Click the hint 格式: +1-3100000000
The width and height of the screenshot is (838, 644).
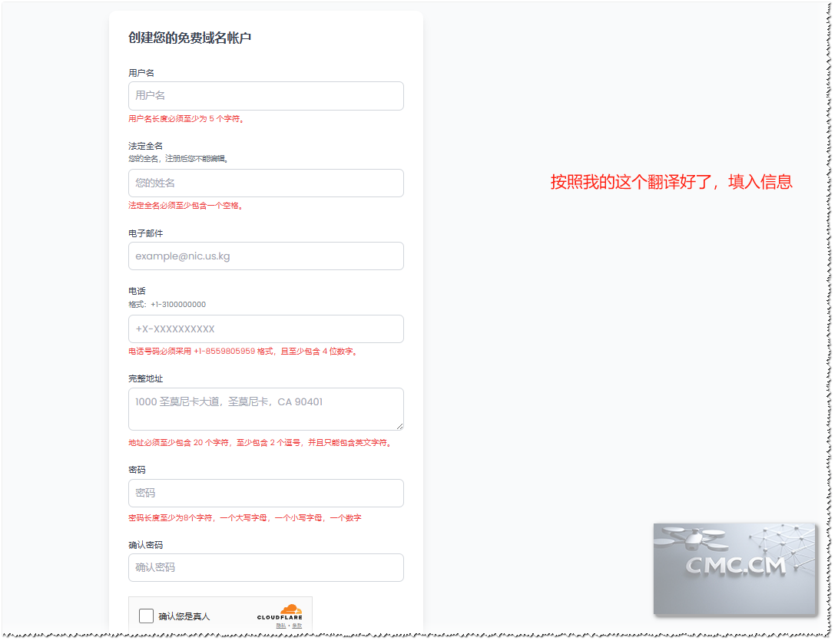(167, 305)
